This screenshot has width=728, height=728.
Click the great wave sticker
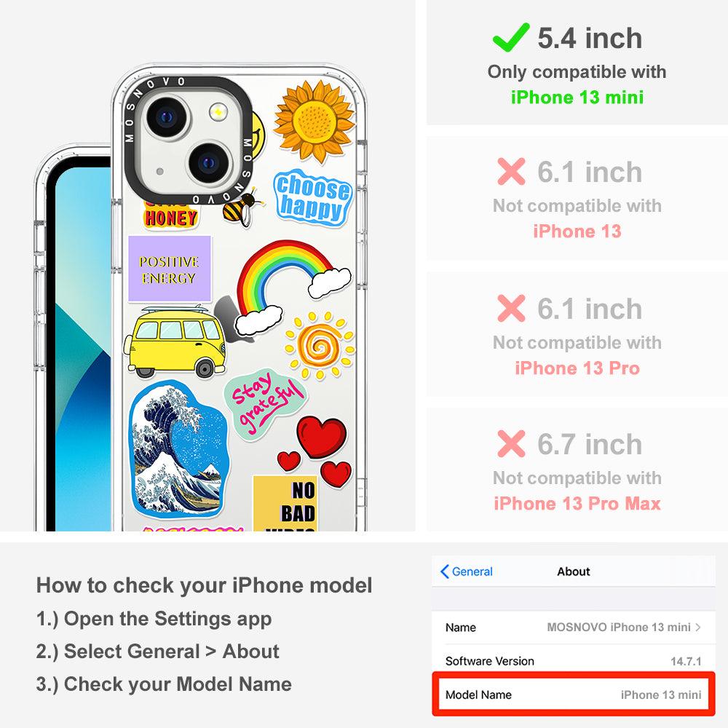click(x=179, y=449)
